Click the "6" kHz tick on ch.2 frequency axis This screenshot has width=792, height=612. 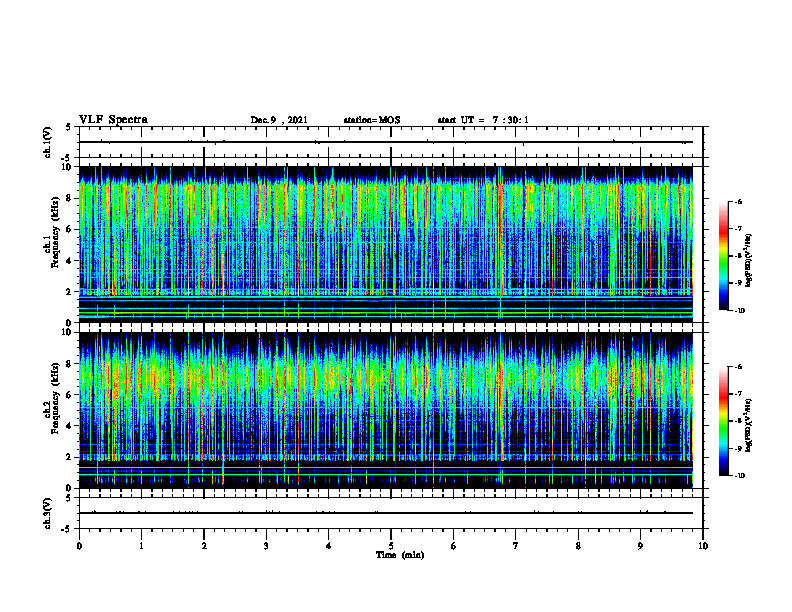click(69, 395)
